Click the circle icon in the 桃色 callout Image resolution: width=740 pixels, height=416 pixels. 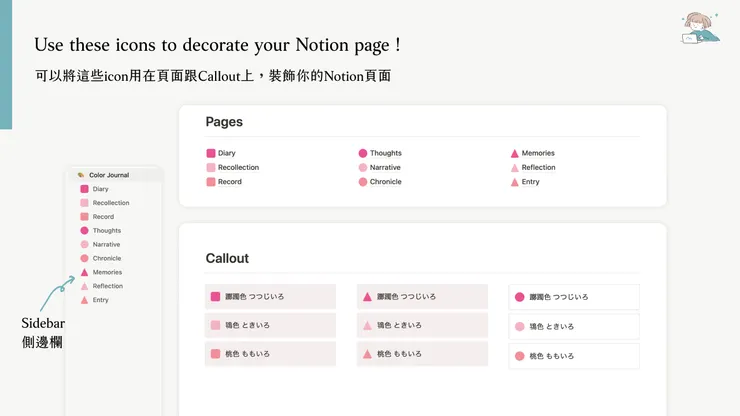pos(520,356)
